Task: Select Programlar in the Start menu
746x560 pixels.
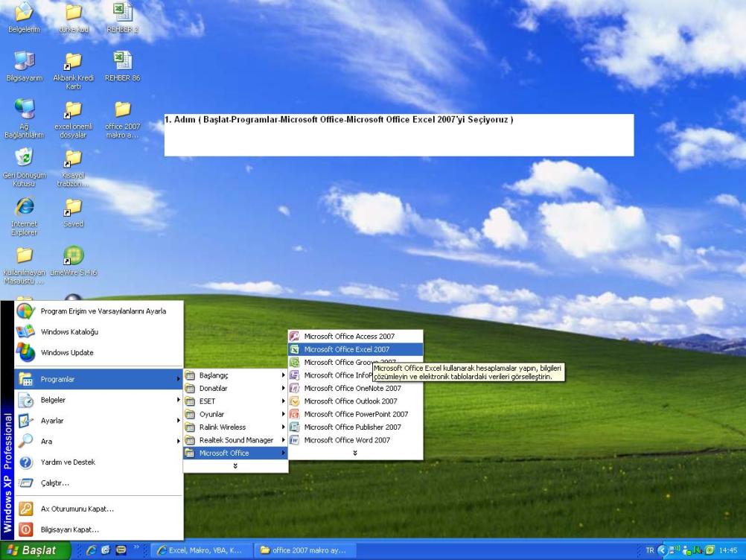Action: coord(98,379)
